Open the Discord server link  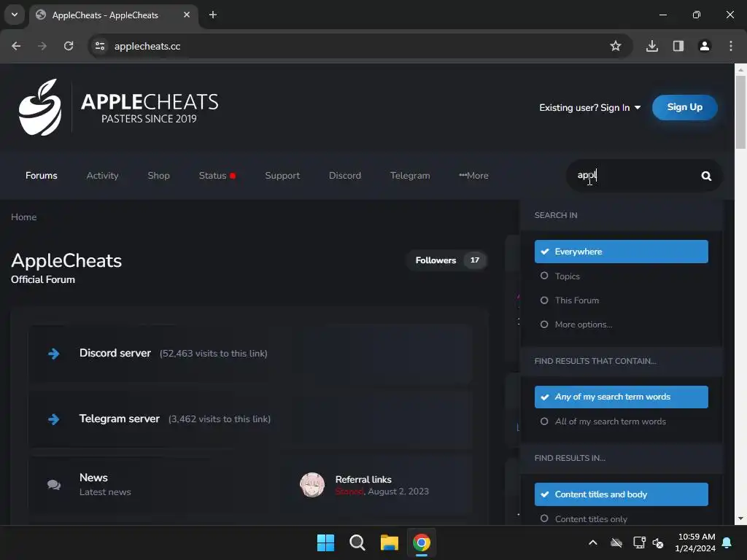[115, 354]
